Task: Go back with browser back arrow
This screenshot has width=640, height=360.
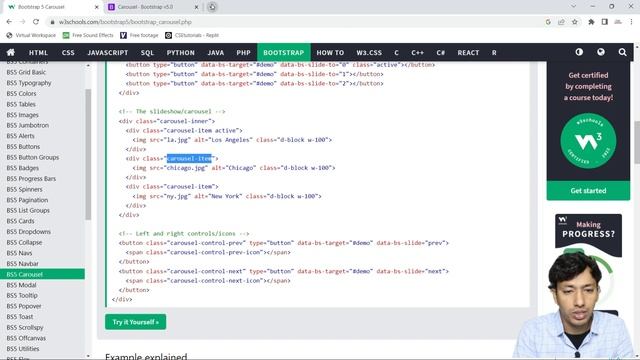Action: pos(9,22)
